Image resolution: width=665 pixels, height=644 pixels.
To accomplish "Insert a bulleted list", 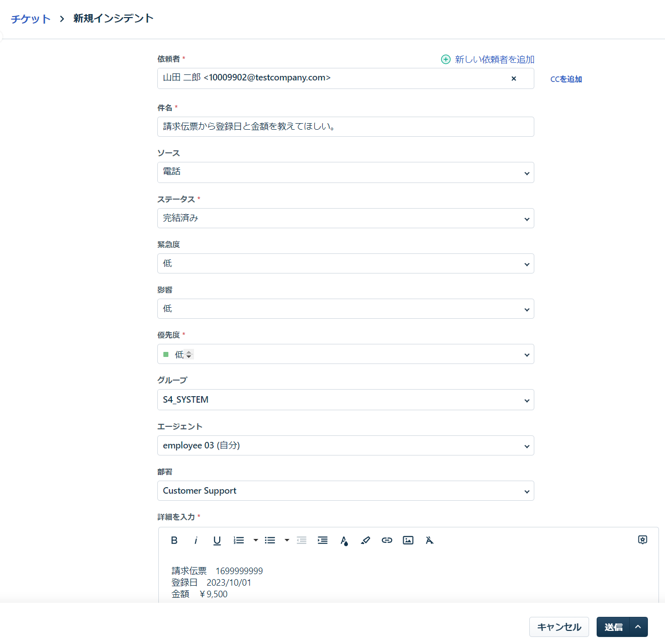I will coord(270,540).
